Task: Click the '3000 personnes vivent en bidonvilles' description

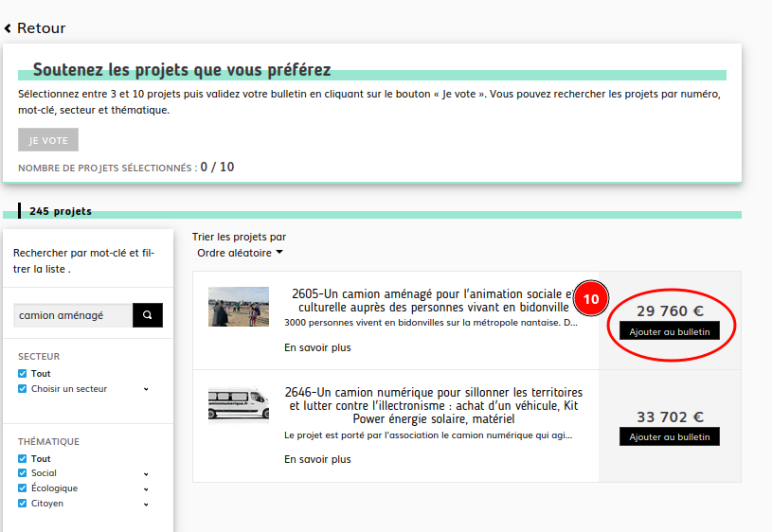Action: [431, 323]
